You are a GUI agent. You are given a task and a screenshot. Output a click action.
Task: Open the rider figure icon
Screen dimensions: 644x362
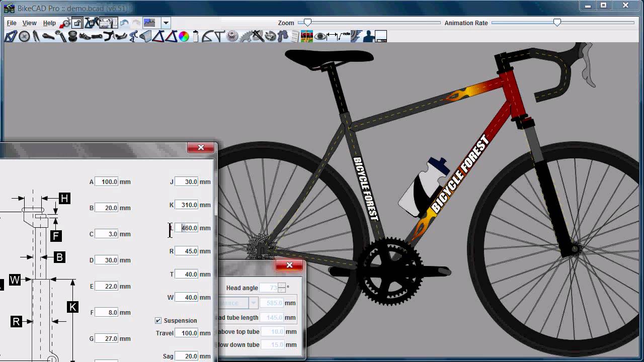(x=133, y=36)
